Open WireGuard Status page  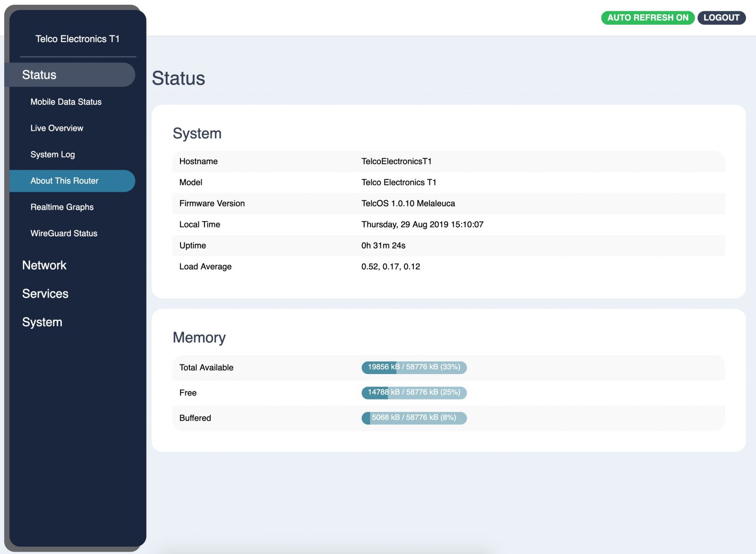tap(64, 233)
